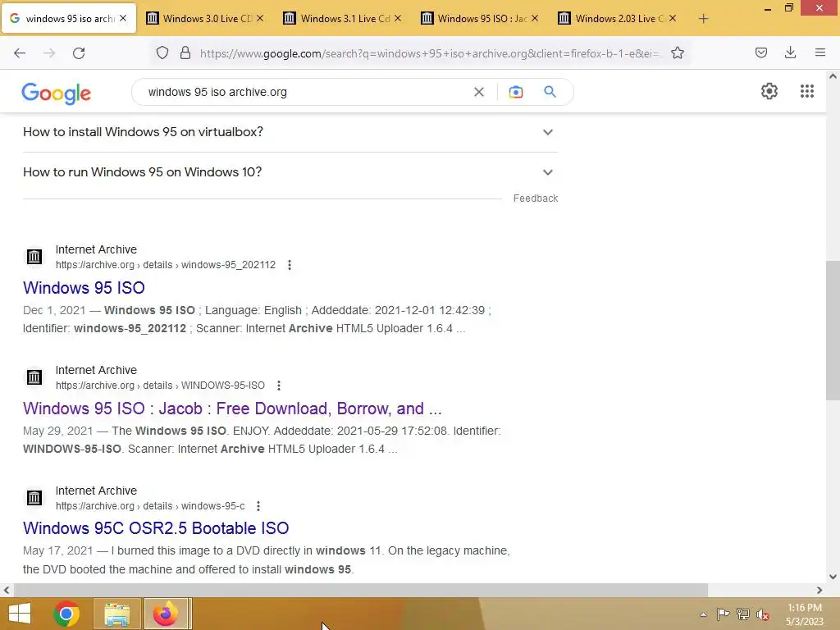The width and height of the screenshot is (840, 630).
Task: Click the horizontal scrollbar thumb
Action: [361, 591]
